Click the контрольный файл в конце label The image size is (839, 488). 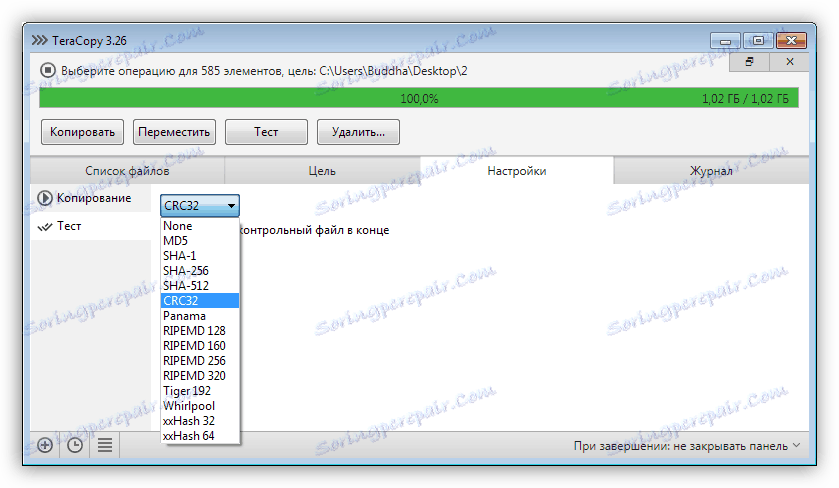(314, 230)
